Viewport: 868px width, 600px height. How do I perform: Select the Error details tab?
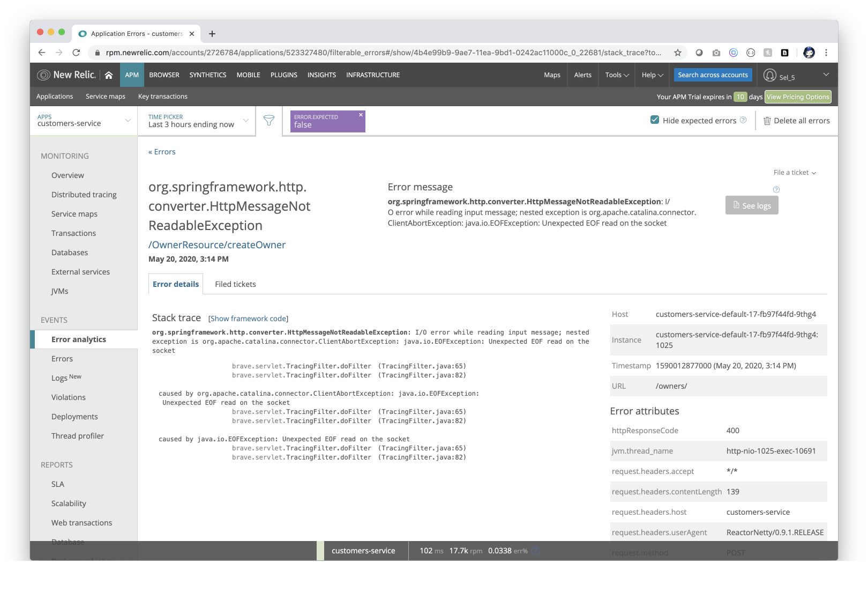coord(176,284)
